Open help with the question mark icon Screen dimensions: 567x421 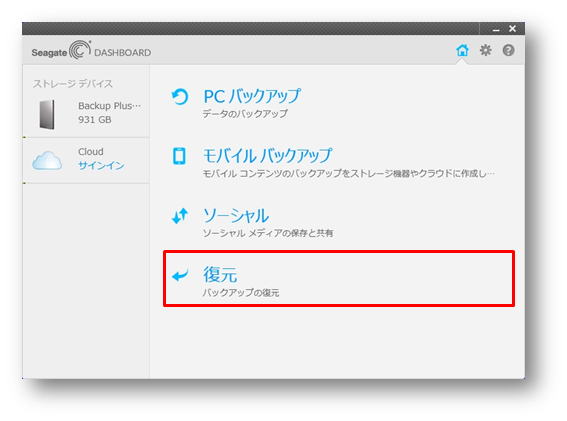tap(508, 50)
